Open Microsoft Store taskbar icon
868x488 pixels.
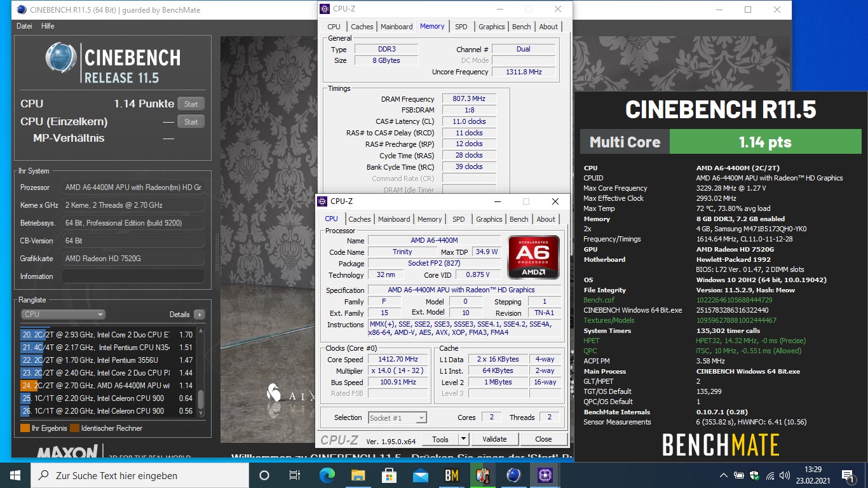(389, 475)
